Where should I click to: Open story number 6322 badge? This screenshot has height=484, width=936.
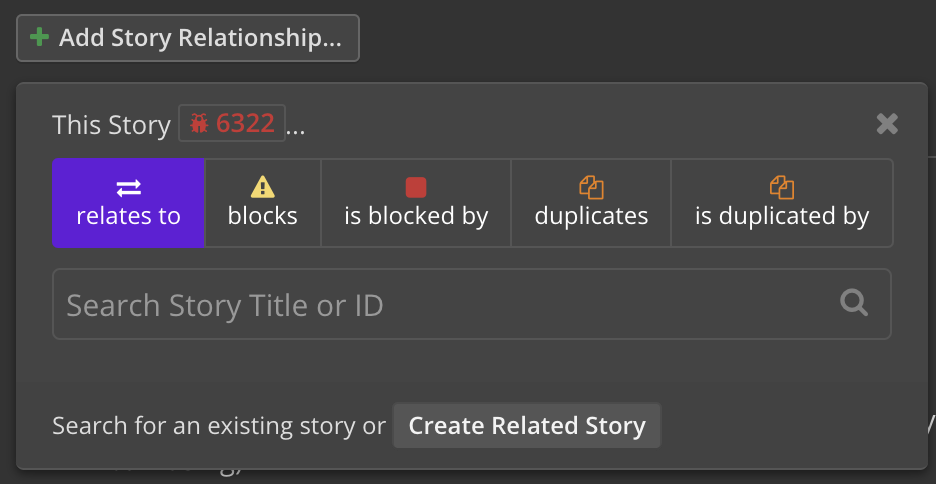[x=232, y=123]
